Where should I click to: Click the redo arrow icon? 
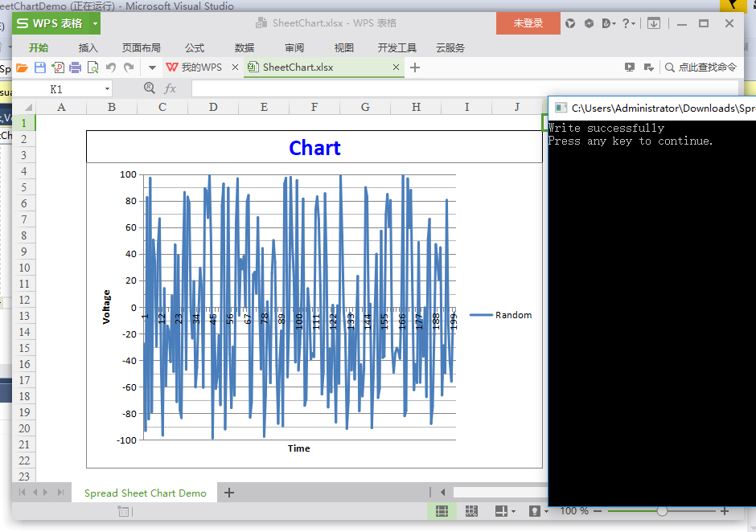pyautogui.click(x=129, y=68)
